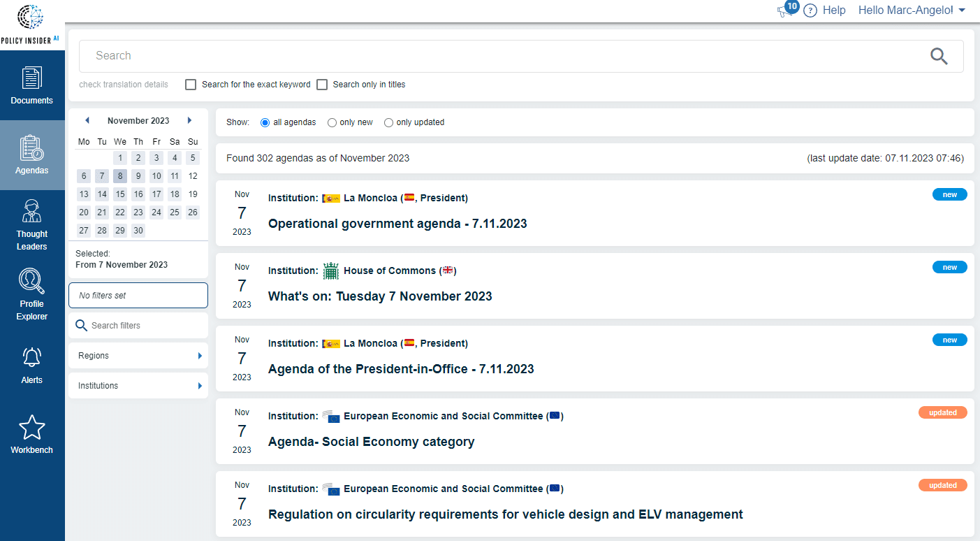Screen dimensions: 980x541
Task: Select the 'only updated' radio option
Action: 388,122
